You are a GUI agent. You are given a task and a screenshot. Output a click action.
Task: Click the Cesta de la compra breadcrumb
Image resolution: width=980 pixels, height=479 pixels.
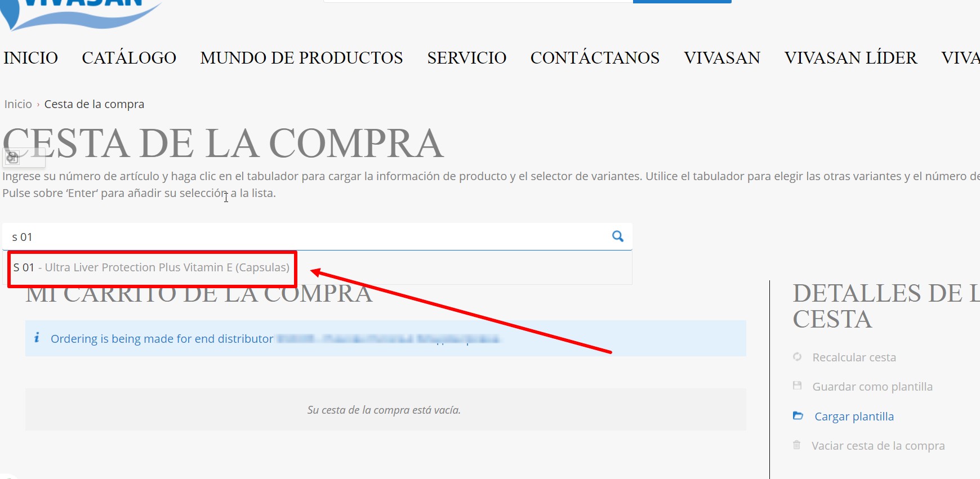94,104
